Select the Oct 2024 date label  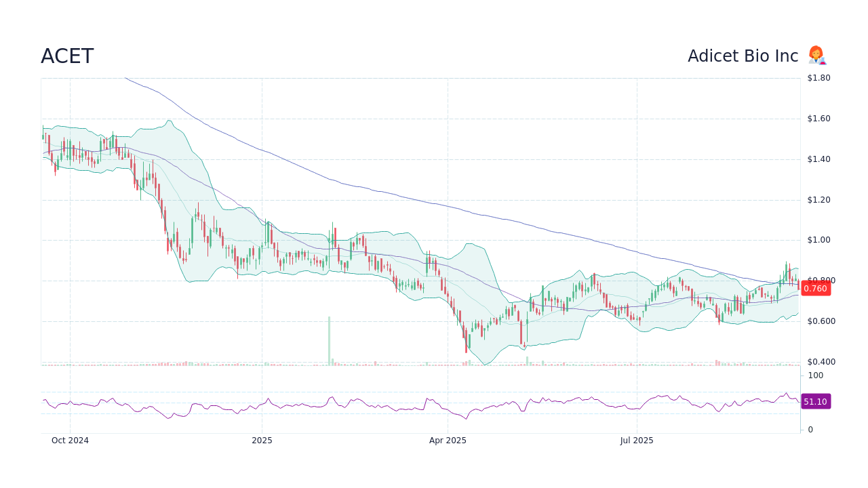[x=70, y=440]
